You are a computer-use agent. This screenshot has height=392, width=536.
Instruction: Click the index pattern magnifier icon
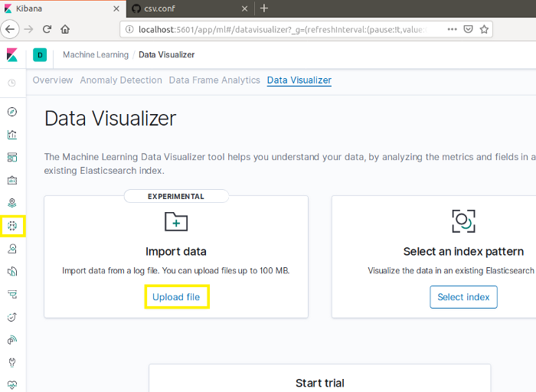(x=463, y=221)
